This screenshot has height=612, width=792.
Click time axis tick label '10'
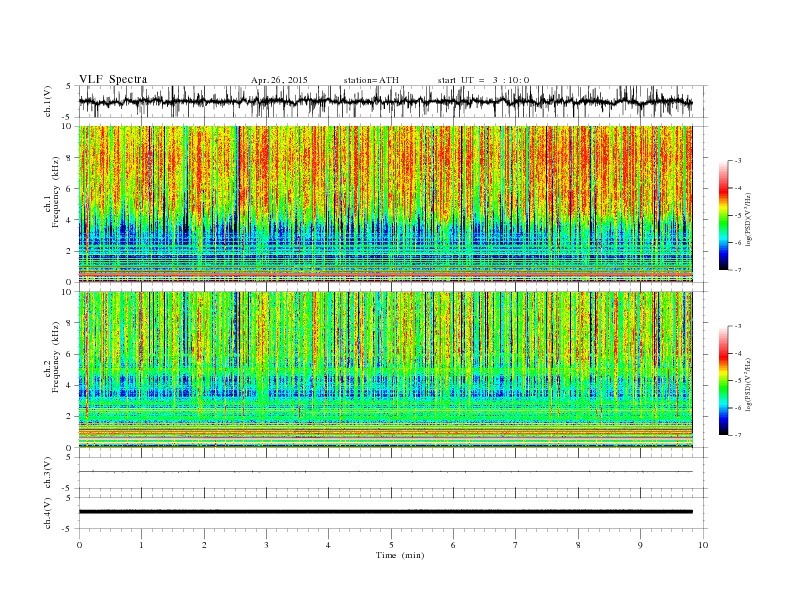point(703,545)
